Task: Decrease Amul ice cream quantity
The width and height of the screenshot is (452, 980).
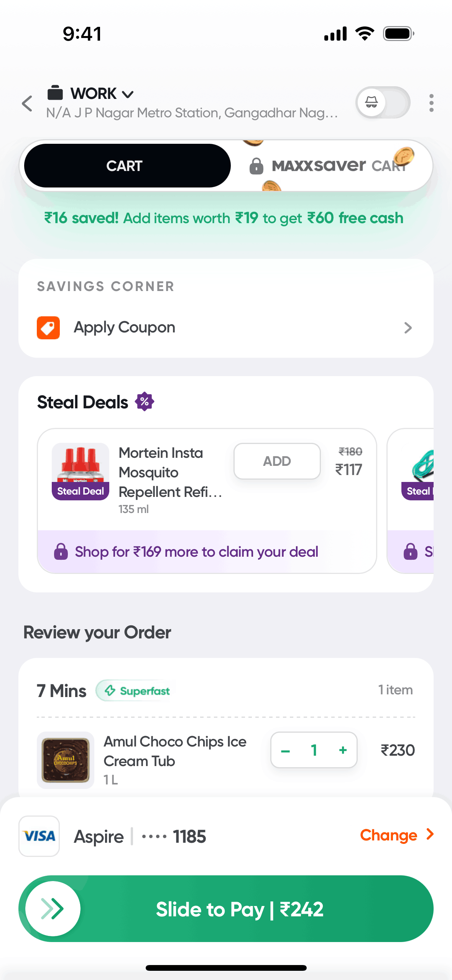Action: click(286, 751)
